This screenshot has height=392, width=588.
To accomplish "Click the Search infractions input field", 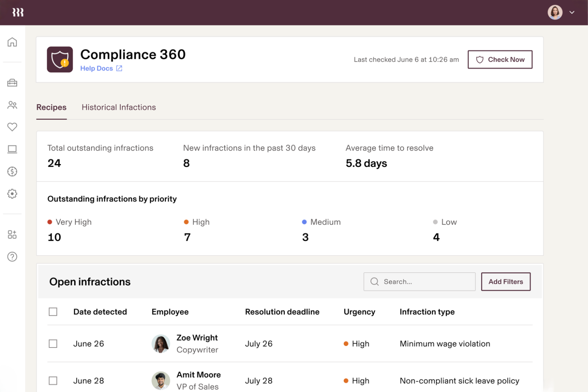I will point(425,282).
